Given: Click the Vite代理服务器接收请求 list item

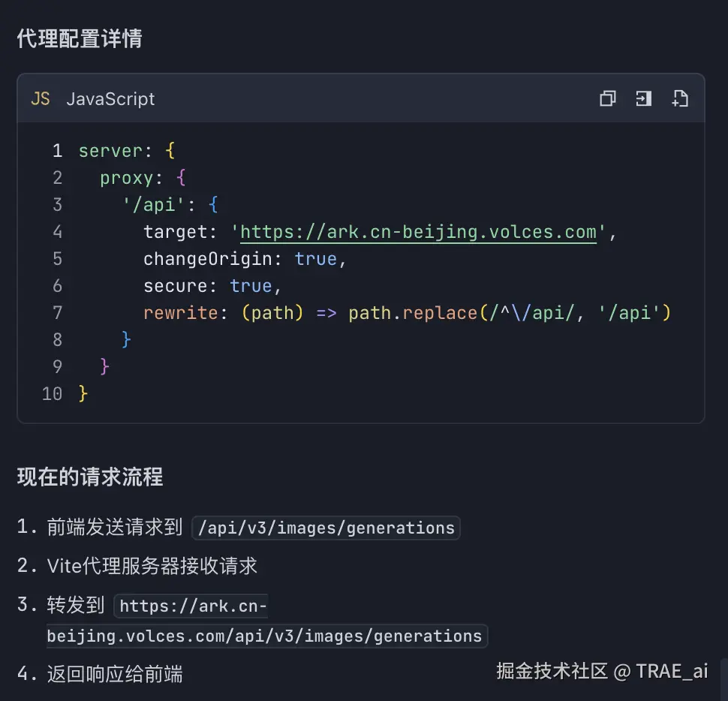Looking at the screenshot, I should point(152,566).
